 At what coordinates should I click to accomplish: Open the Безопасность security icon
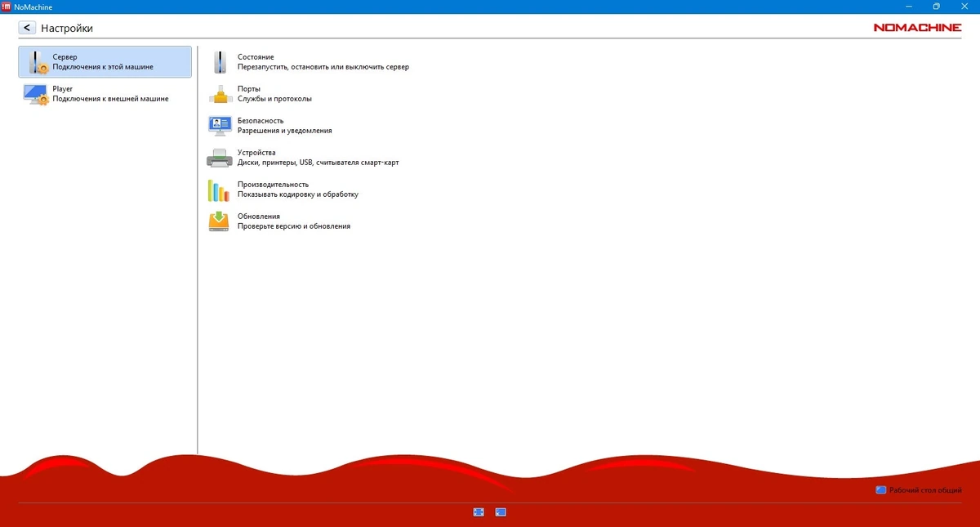tap(220, 126)
